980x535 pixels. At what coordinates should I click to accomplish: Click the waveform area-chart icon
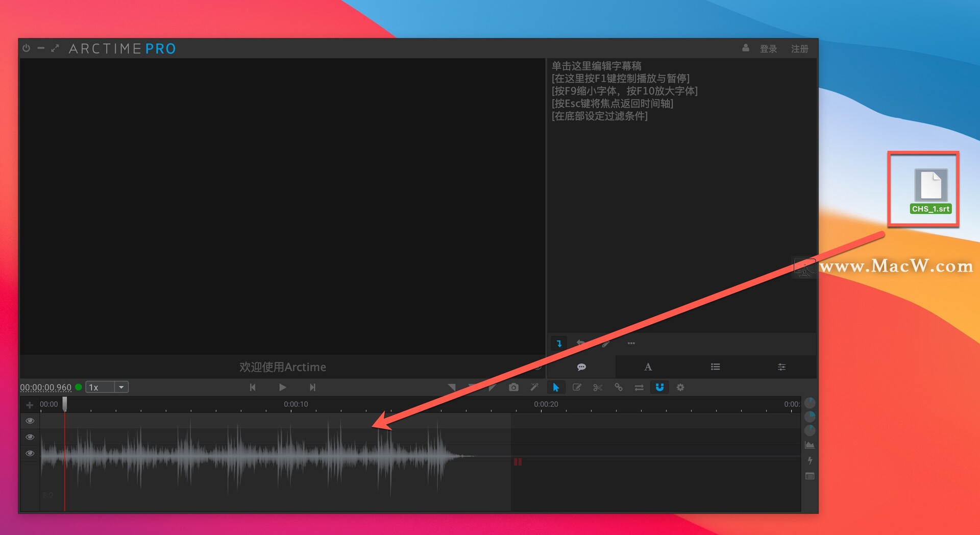810,445
